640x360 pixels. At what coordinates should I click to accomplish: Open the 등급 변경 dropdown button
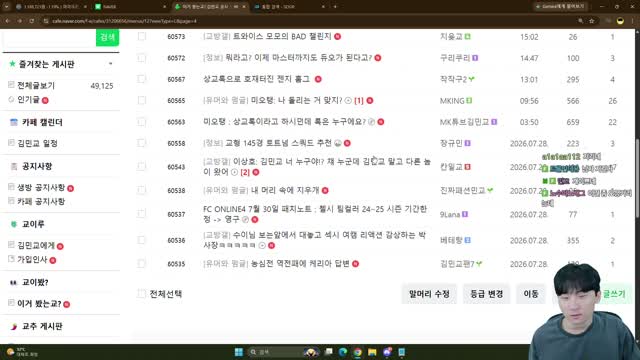click(x=487, y=294)
